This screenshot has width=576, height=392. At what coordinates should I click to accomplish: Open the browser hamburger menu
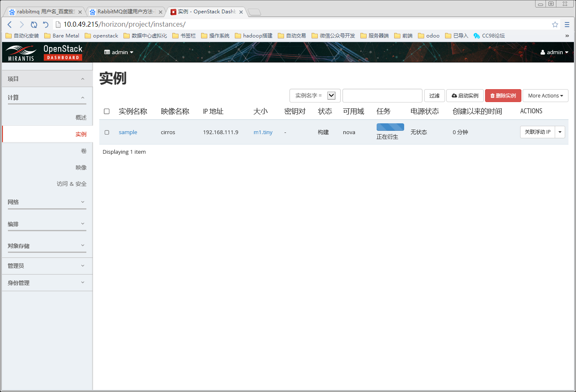(x=567, y=25)
